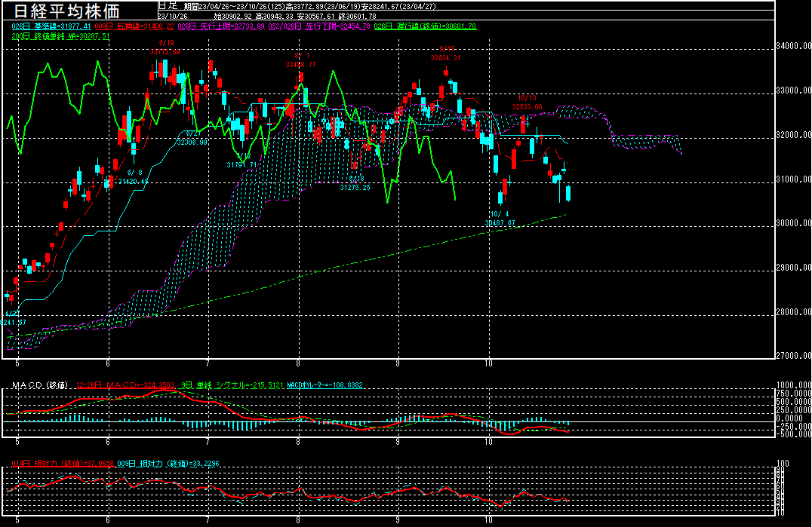Select the 026日 基準線=31877.41 legend
Screen dimensions: 812x527
51,26
